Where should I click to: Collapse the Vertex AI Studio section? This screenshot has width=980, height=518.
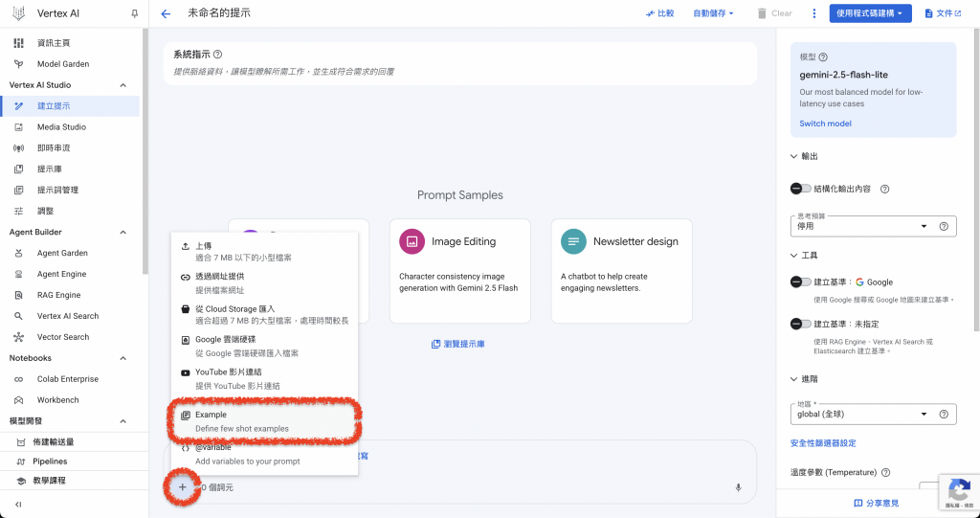pos(123,85)
